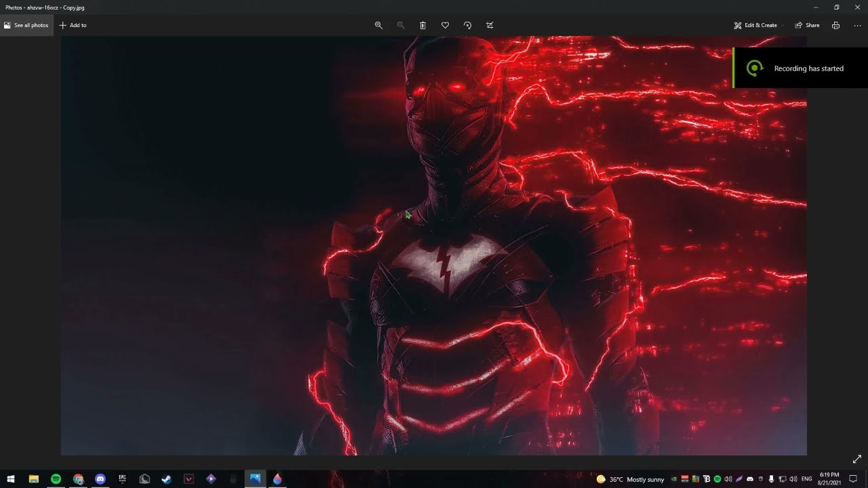Zoom in on the photo
The image size is (868, 488).
[x=378, y=25]
